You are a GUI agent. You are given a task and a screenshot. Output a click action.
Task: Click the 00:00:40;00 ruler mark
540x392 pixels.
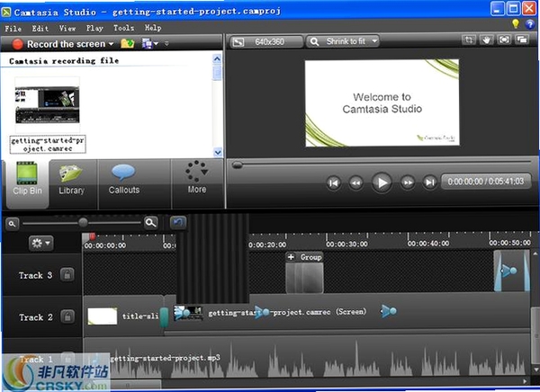tap(428, 244)
